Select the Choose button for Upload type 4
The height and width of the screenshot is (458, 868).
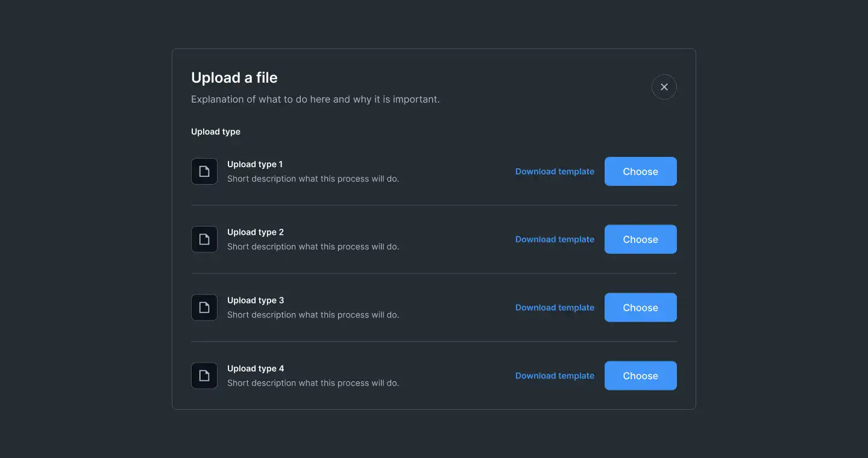pyautogui.click(x=641, y=376)
